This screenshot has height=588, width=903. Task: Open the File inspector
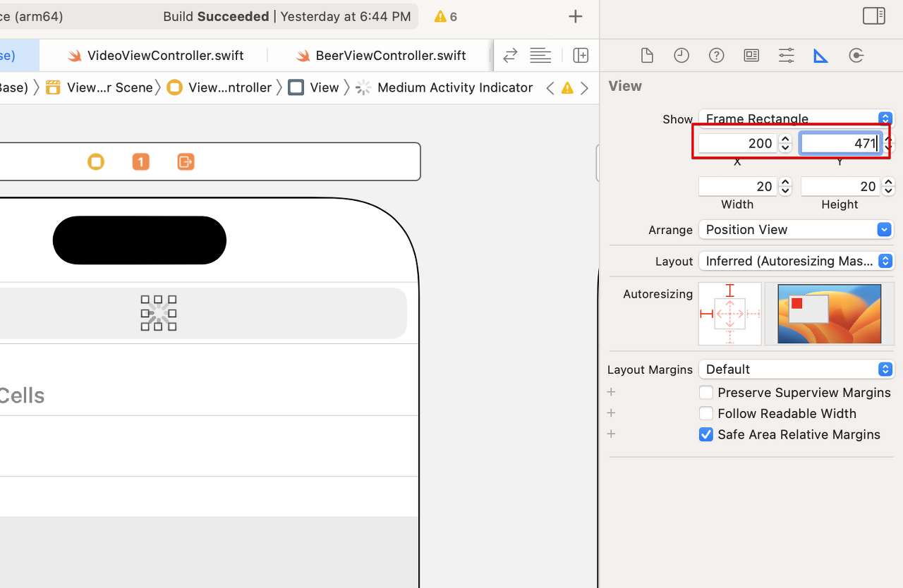pyautogui.click(x=646, y=56)
